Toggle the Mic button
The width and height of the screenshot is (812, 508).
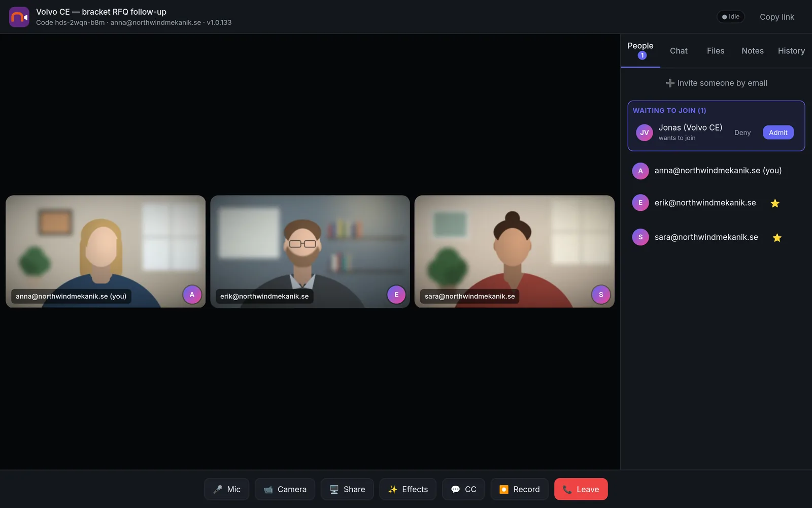pos(226,489)
